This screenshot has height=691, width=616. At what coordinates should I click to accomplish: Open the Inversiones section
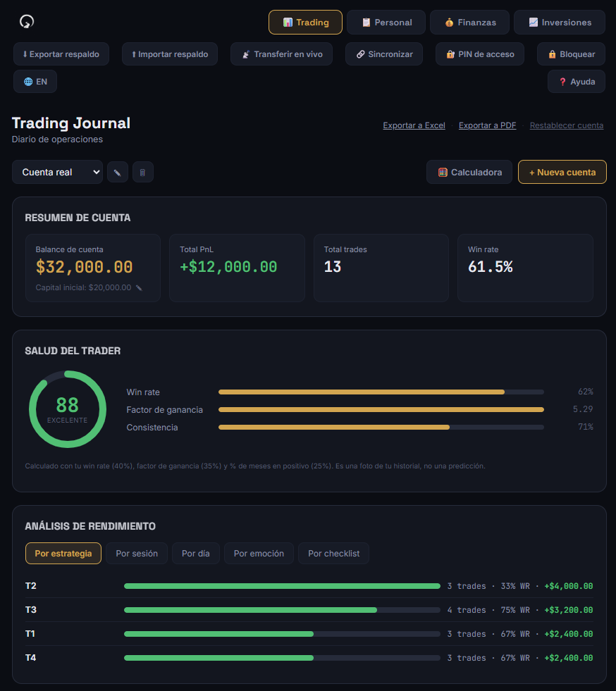coord(560,22)
